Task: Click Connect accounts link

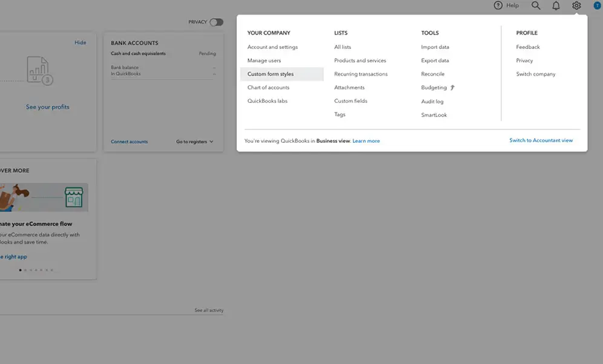Action: [x=129, y=141]
